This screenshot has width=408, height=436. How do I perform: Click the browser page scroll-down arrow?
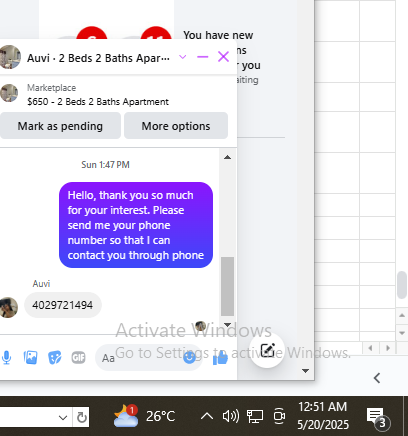(305, 371)
